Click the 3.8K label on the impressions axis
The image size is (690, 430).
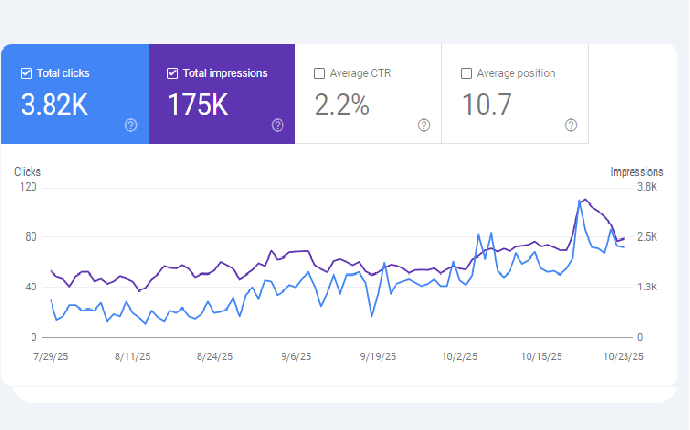tap(647, 187)
